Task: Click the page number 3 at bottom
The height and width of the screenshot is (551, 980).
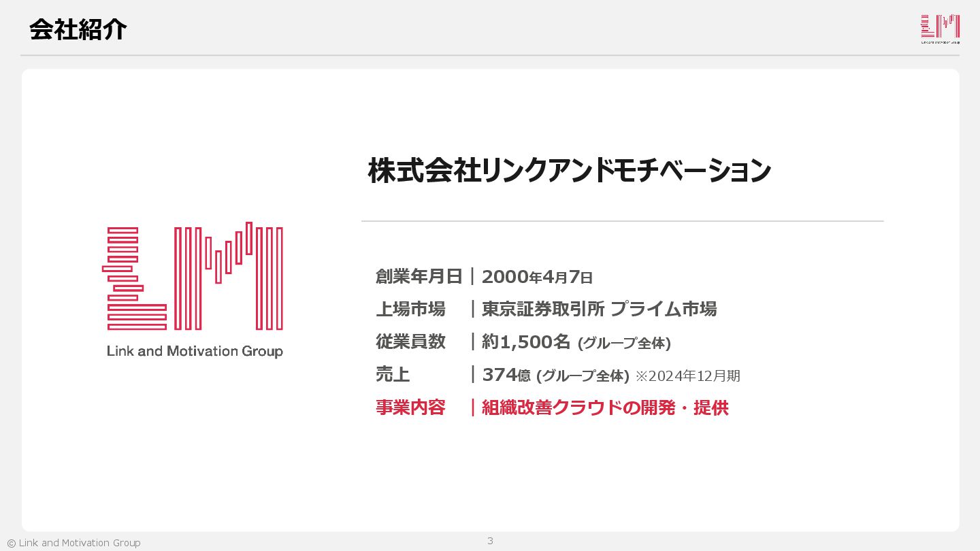Action: pos(490,541)
